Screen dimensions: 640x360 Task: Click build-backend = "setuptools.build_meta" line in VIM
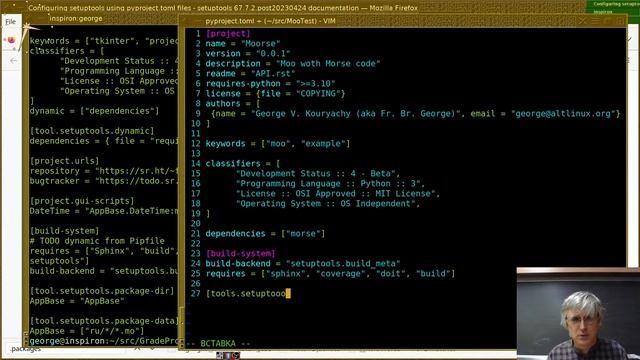point(302,263)
